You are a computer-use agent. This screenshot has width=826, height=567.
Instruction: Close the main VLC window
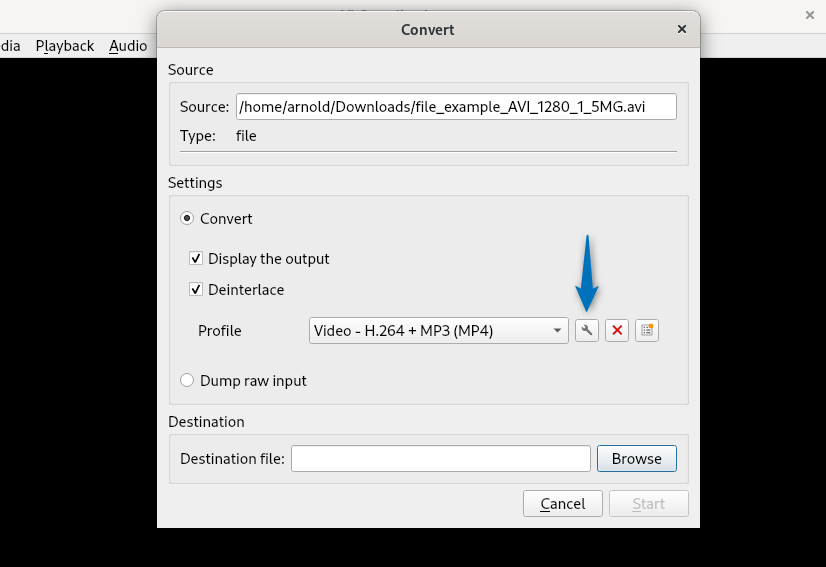pyautogui.click(x=809, y=15)
